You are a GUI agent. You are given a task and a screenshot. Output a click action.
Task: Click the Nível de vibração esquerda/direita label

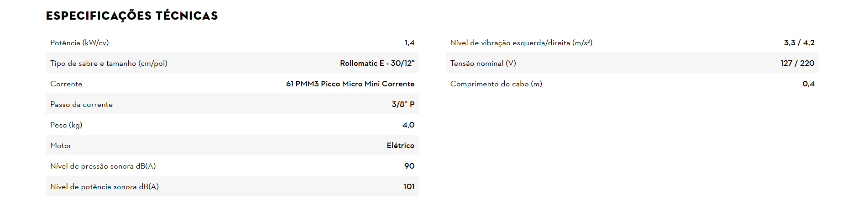(x=521, y=42)
